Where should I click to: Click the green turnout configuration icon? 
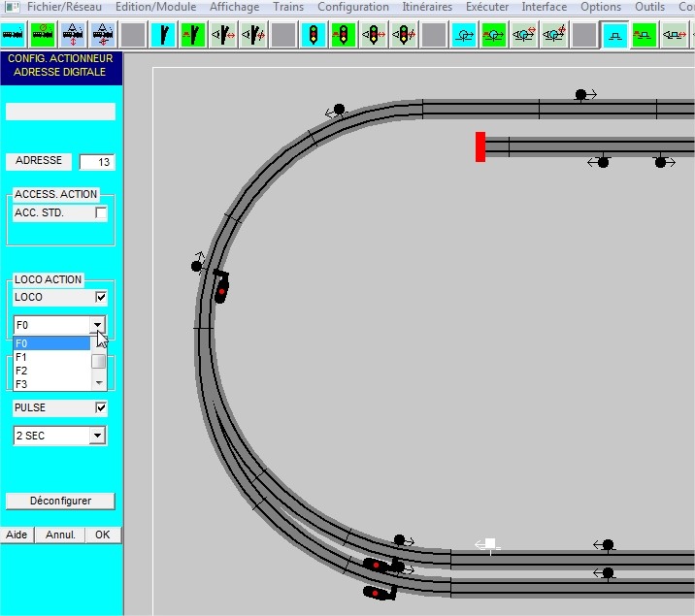click(x=193, y=35)
